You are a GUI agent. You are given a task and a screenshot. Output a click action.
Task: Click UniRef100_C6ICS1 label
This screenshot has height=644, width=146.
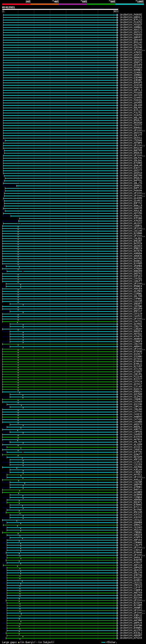click(131, 583)
